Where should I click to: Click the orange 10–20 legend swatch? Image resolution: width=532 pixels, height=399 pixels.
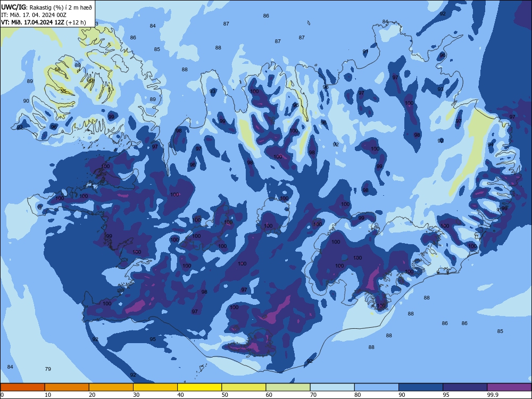[67, 387]
